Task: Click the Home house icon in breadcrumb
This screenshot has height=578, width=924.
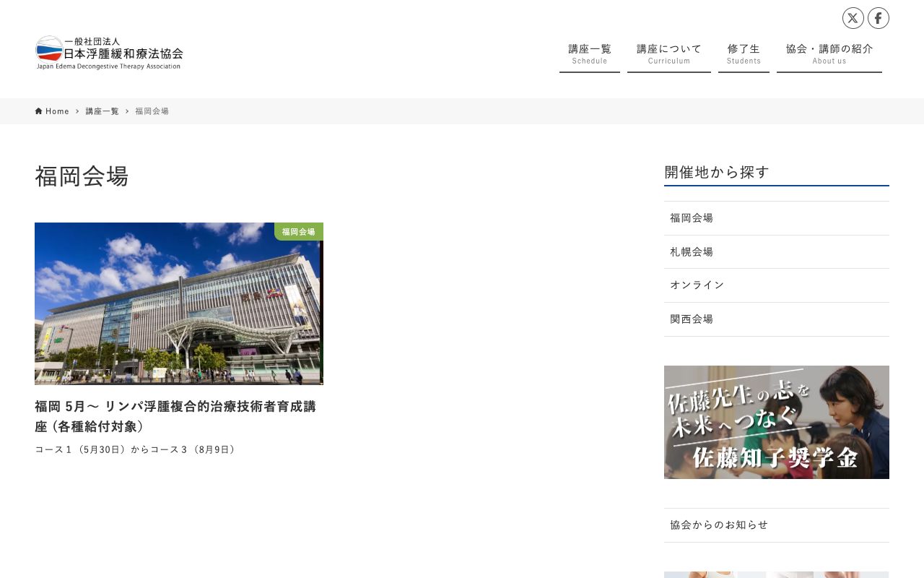Action: [x=38, y=111]
